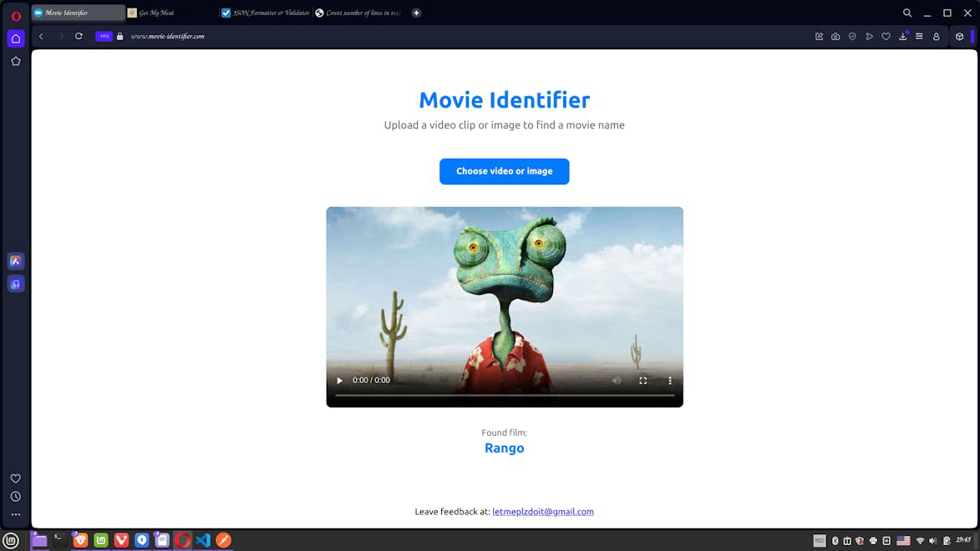Image resolution: width=980 pixels, height=551 pixels.
Task: Open the letmeplzdoit@gmail.com feedback link
Action: coord(542,512)
